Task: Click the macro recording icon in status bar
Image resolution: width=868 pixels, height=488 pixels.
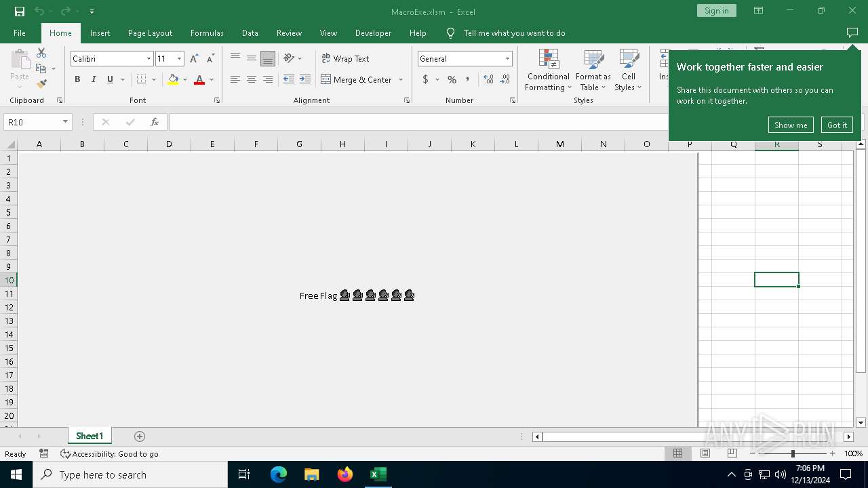Action: [44, 454]
